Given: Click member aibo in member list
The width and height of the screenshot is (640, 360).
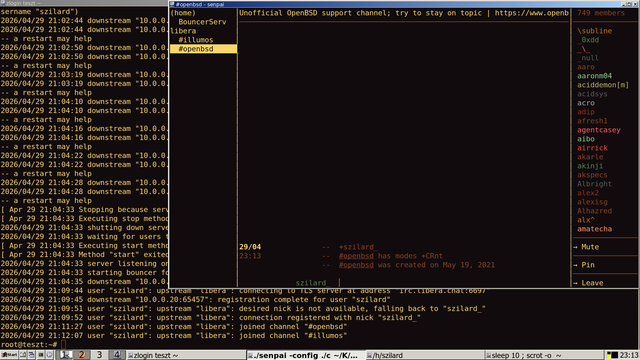Looking at the screenshot, I should click(586, 139).
